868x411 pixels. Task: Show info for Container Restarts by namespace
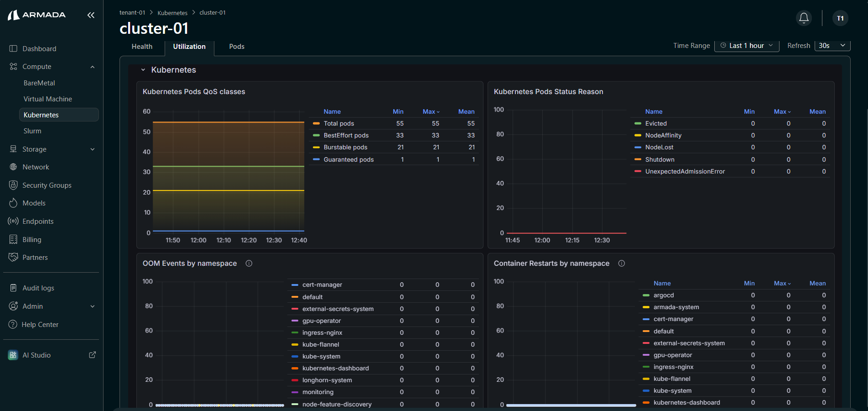coord(622,263)
